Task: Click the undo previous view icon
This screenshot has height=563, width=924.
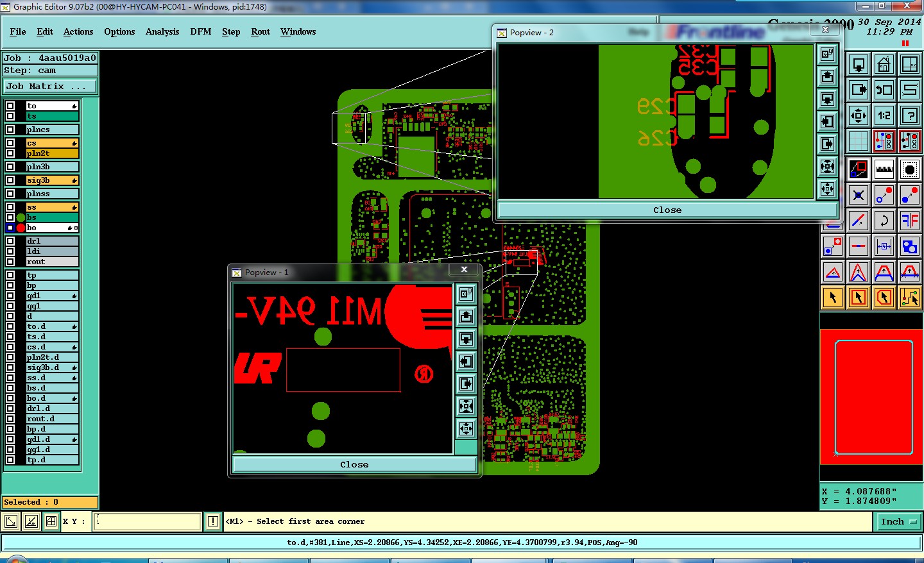Action: coord(884,90)
